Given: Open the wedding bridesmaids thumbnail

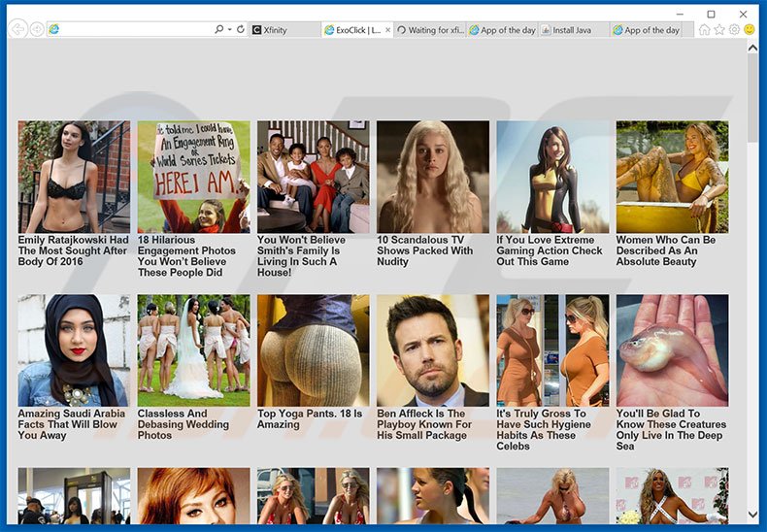Looking at the screenshot, I should click(194, 350).
